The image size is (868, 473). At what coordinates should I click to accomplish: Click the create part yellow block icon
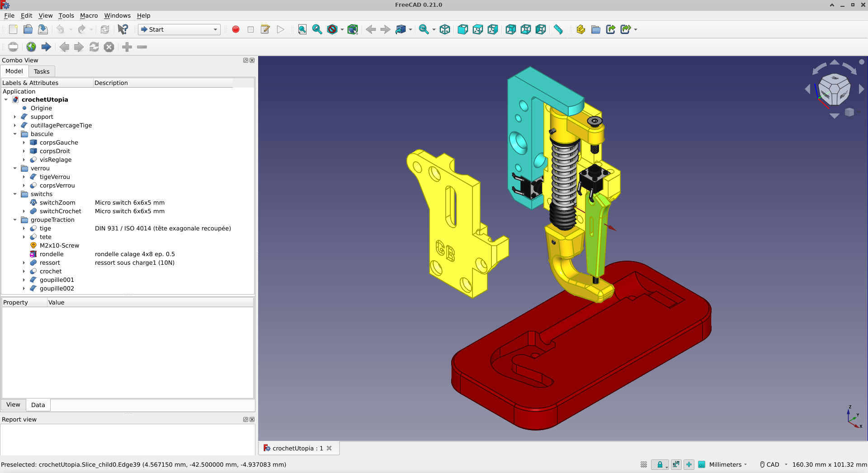[581, 29]
